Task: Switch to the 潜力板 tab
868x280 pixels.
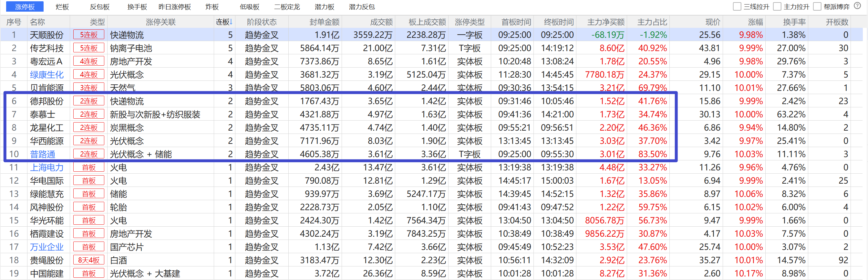Action: tap(324, 7)
